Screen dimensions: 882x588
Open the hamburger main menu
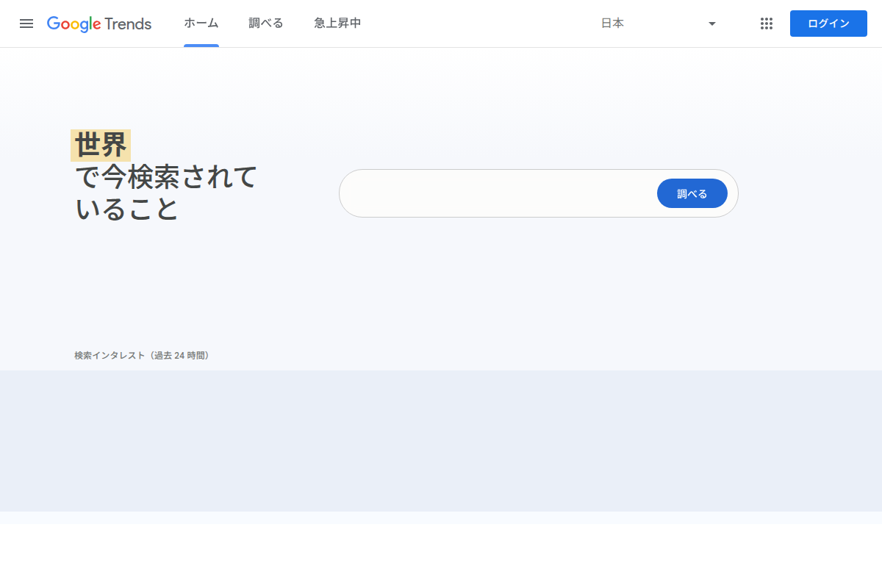[x=26, y=24]
